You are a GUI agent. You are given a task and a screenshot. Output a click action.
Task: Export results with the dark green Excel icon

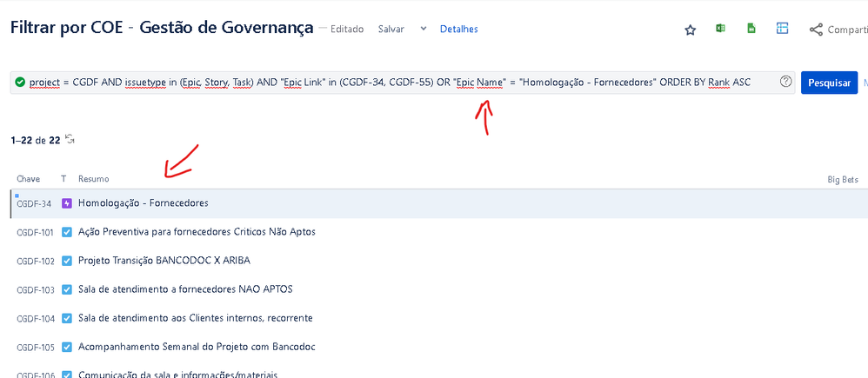pos(720,28)
